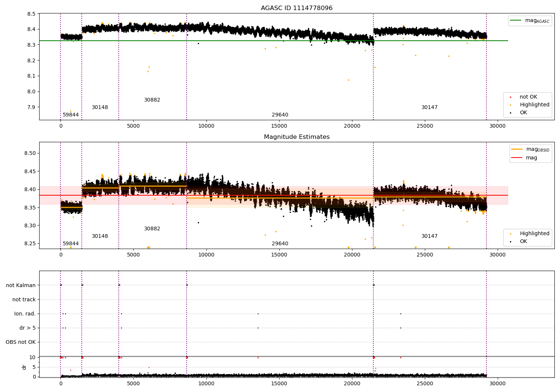Image resolution: width=560 pixels, height=392 pixels.
Task: Click the 8.50 y-axis tick label
Action: (x=30, y=153)
